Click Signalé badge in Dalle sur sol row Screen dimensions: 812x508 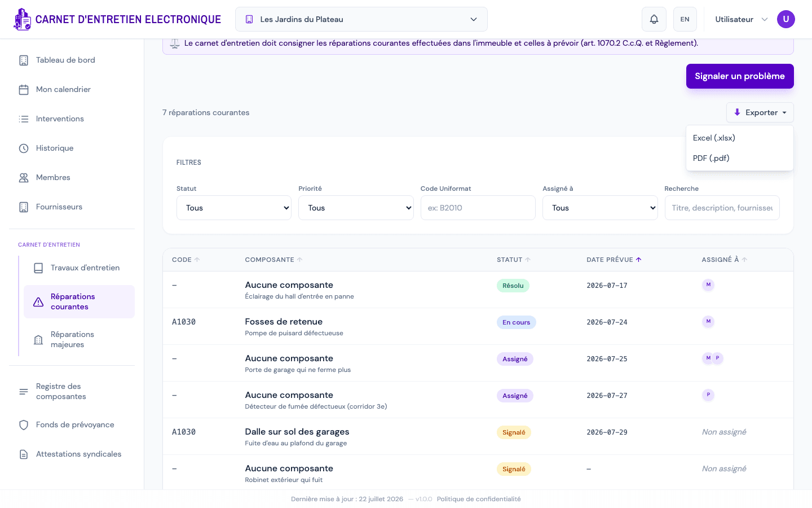tap(514, 432)
